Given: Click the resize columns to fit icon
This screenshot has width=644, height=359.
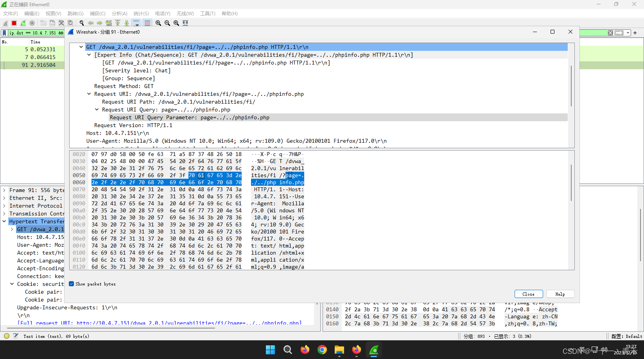Looking at the screenshot, I should pyautogui.click(x=185, y=23).
